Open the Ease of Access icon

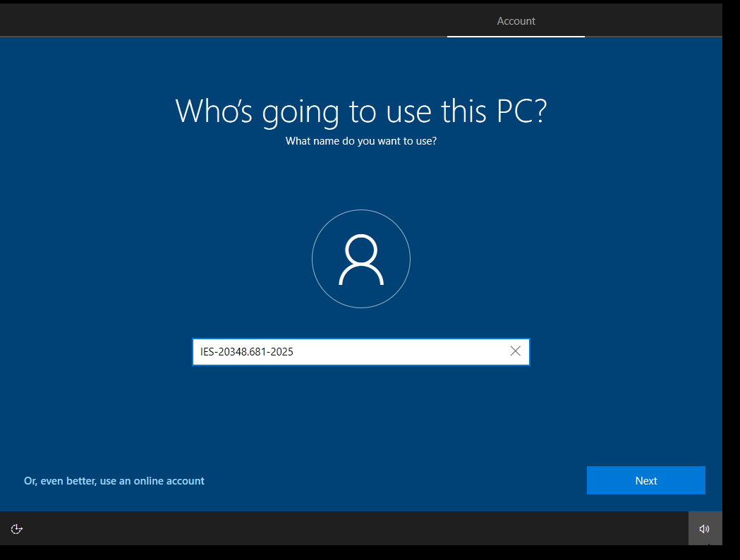(x=16, y=529)
